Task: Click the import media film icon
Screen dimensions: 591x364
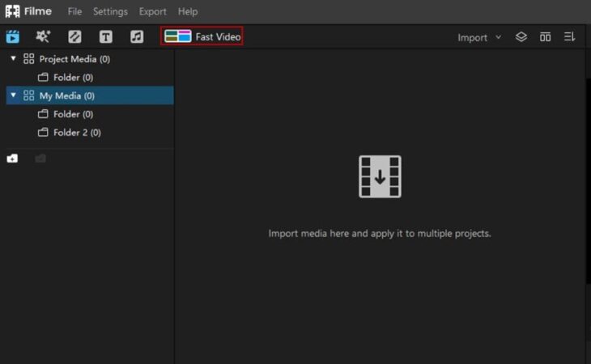Action: (380, 176)
